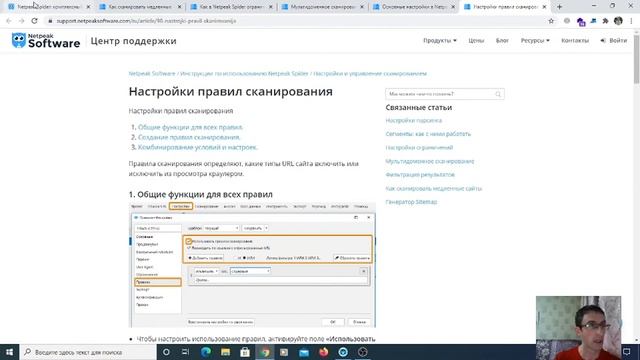Viewport: 640px width, 360px height.
Task: Open the 'Контакты' navigation link
Action: click(x=575, y=40)
